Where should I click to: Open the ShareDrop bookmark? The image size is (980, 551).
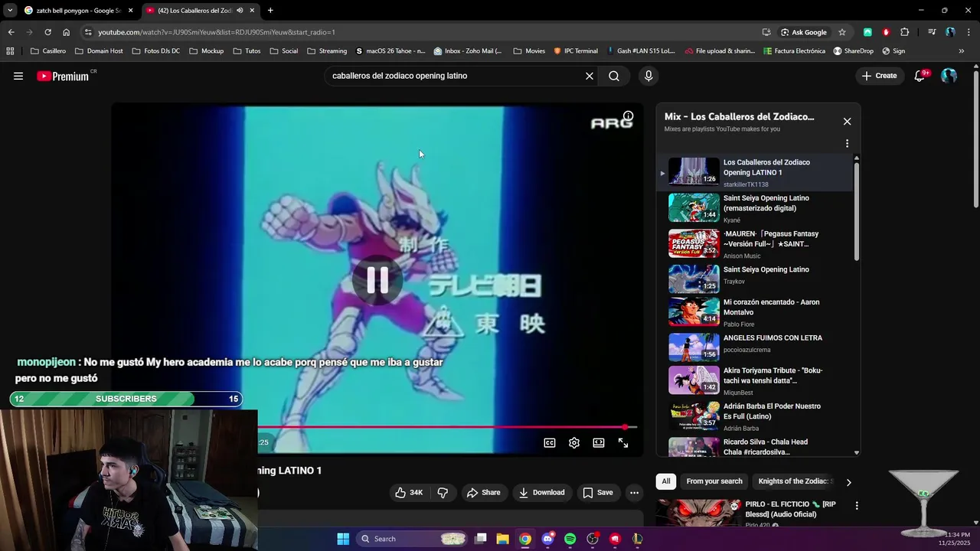[854, 51]
